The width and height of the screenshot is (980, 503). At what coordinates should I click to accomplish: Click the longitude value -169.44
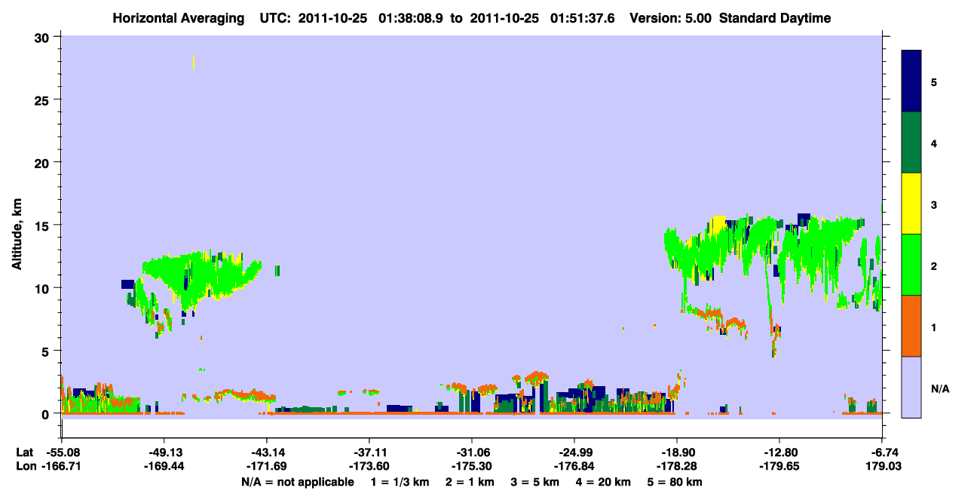click(x=164, y=467)
